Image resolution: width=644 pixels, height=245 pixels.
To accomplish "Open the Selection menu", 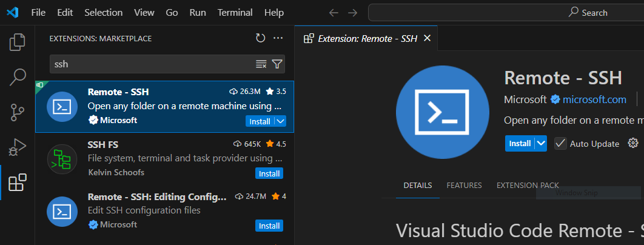I will click(103, 12).
